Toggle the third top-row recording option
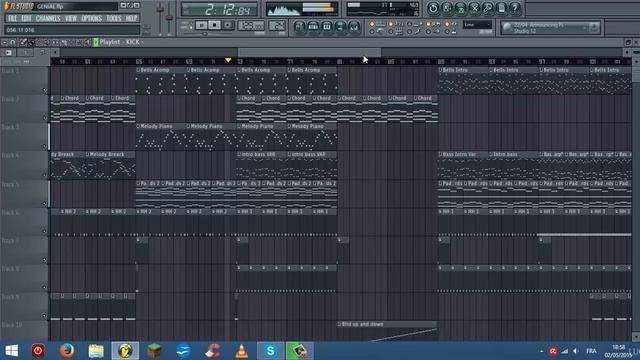Viewport: 640px width, 360px height. (409, 24)
